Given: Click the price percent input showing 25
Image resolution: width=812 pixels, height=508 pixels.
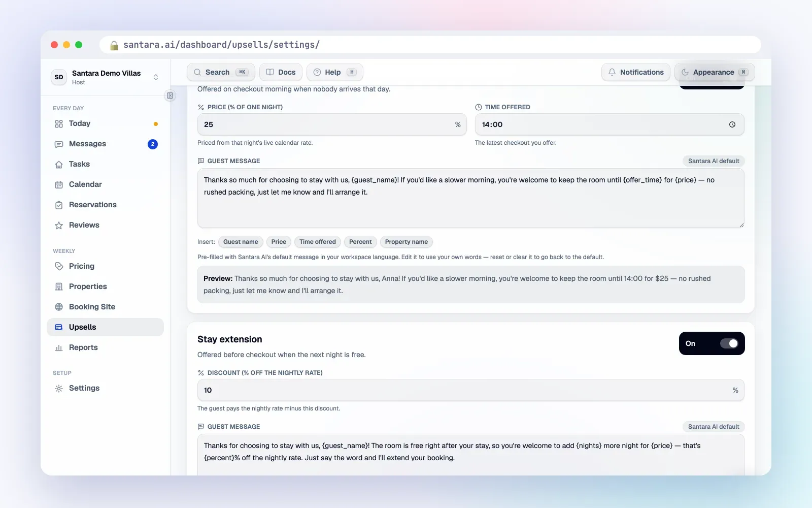Looking at the screenshot, I should coord(332,124).
